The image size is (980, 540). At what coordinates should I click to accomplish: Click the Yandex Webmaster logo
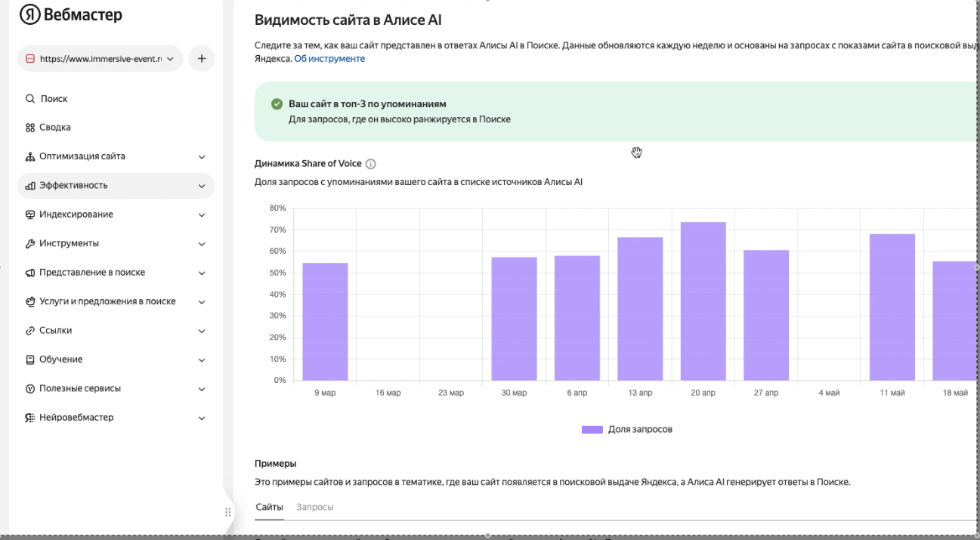(70, 15)
